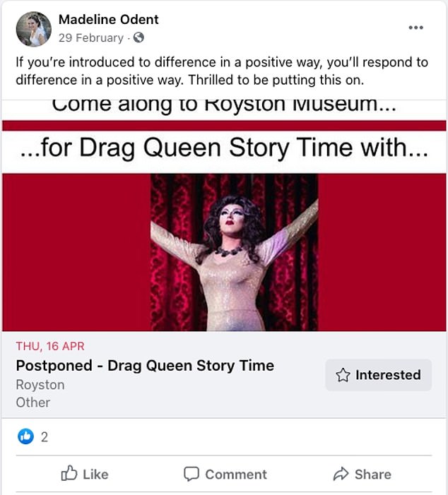Click the Share arrow icon
448x495 pixels.
(x=341, y=474)
